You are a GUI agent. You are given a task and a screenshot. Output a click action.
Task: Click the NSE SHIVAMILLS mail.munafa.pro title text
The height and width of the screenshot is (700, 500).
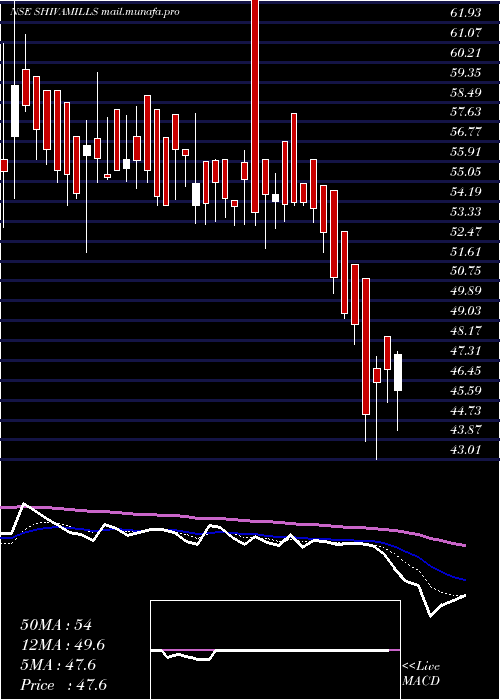95,12
